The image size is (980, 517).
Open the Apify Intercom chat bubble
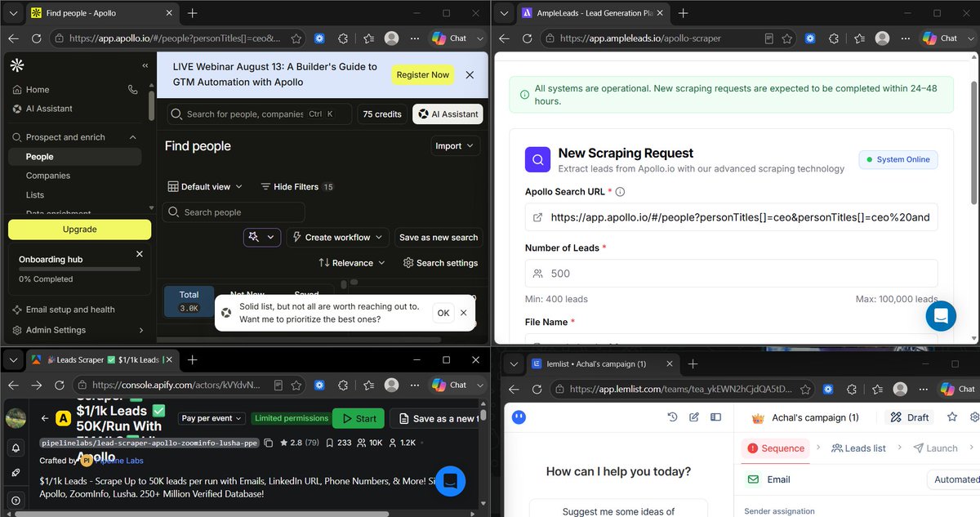(450, 481)
